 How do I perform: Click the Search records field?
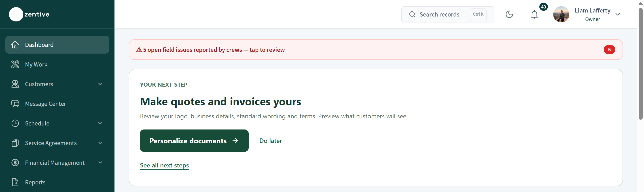(x=447, y=14)
